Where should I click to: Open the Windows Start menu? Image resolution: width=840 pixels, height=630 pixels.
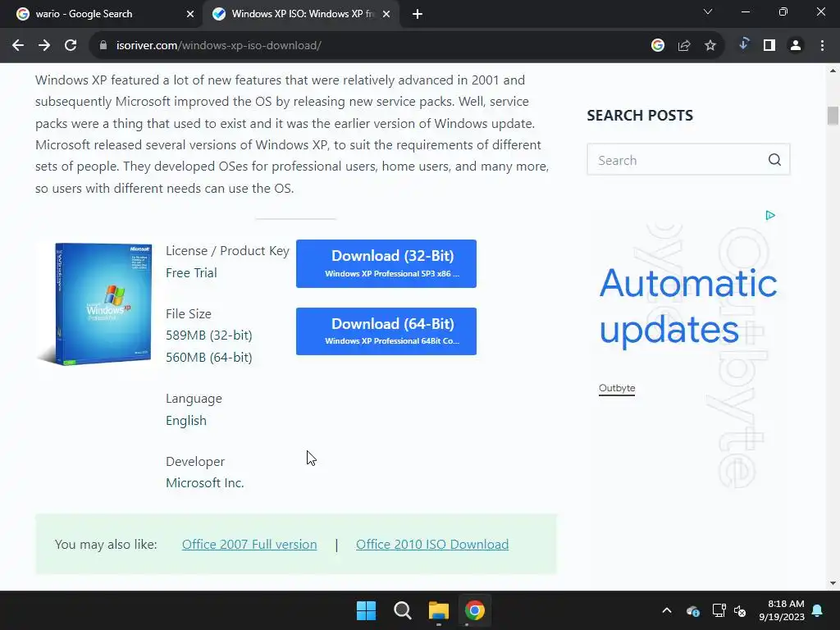367,610
